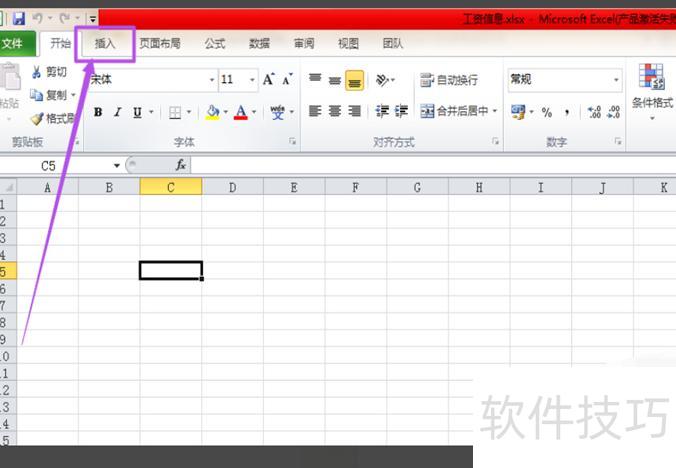The width and height of the screenshot is (676, 468).
Task: Expand the 合并后居中 dropdown arrow
Action: tap(495, 111)
